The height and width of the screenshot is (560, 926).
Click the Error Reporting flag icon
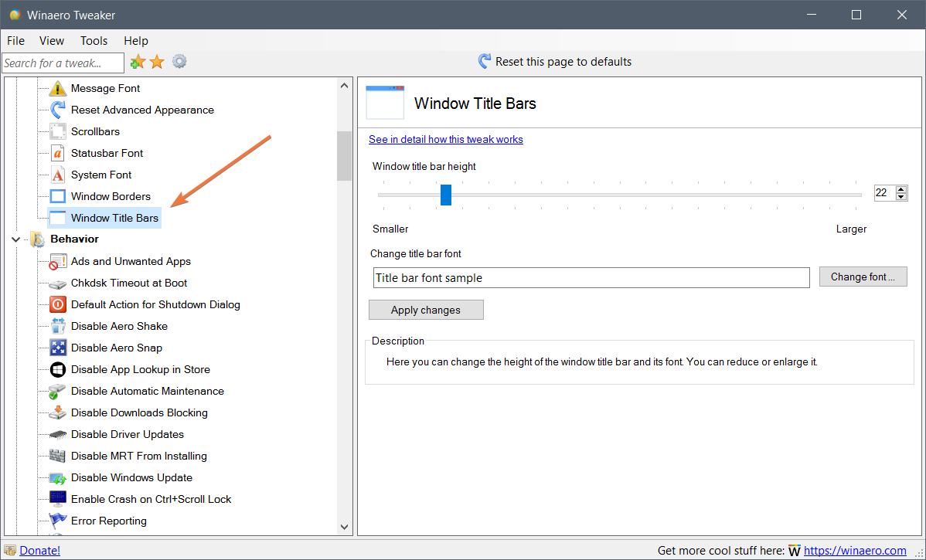click(x=58, y=521)
